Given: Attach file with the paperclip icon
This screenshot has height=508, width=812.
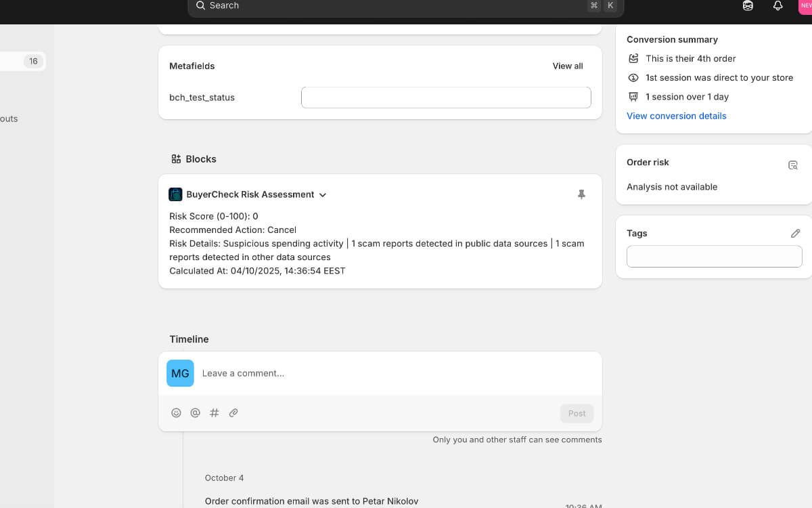Looking at the screenshot, I should click(x=233, y=412).
